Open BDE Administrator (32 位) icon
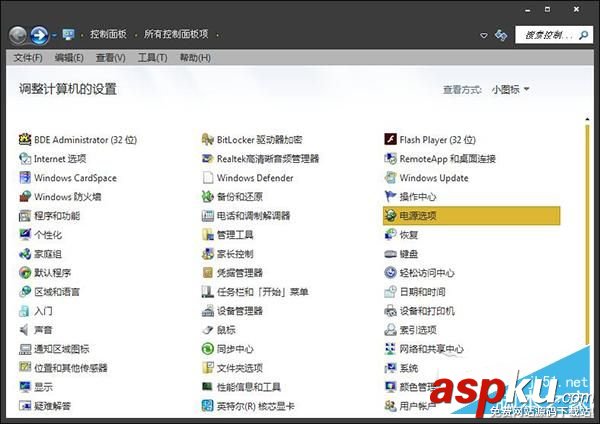 tap(25, 139)
